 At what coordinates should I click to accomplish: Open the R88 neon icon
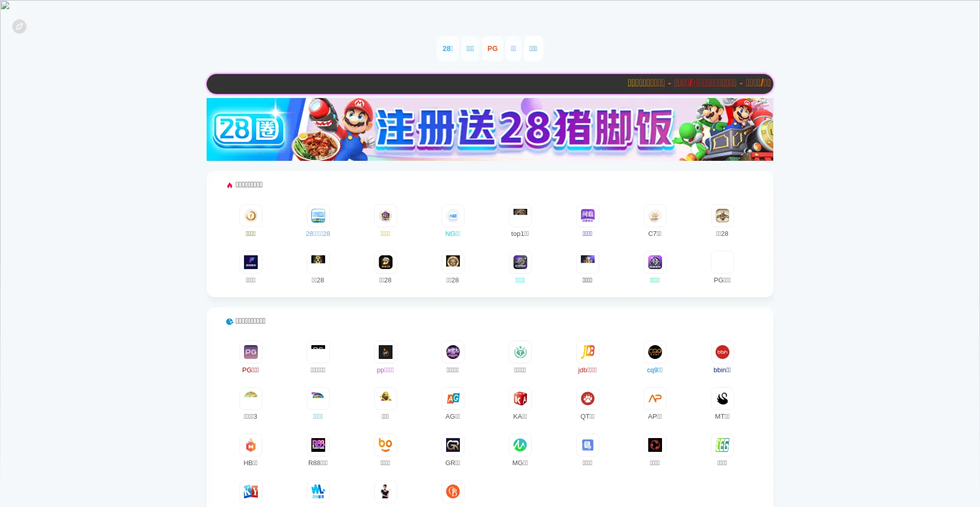[x=318, y=445]
